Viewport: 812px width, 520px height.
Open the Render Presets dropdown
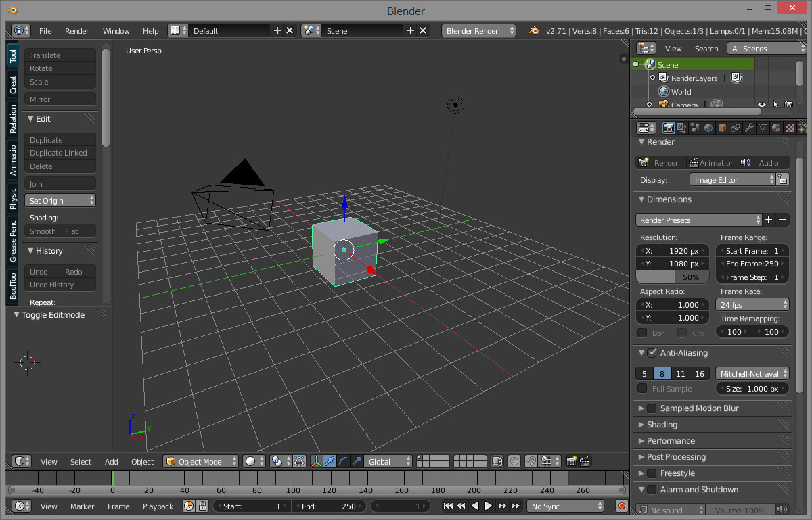pos(699,220)
